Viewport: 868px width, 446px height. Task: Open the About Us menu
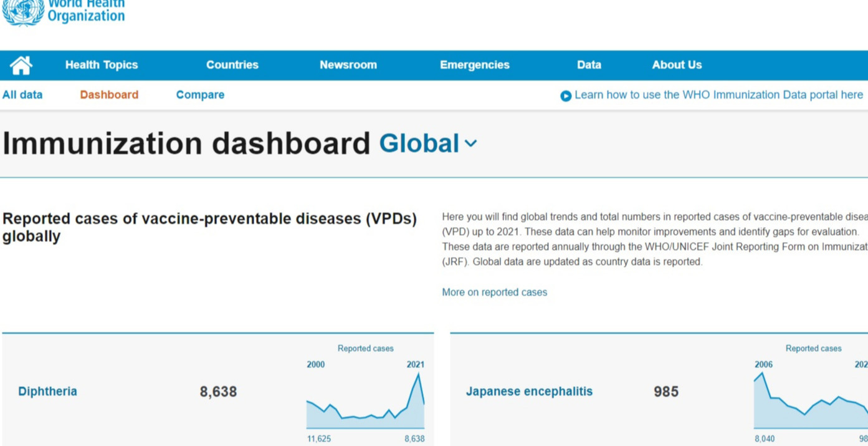tap(677, 65)
